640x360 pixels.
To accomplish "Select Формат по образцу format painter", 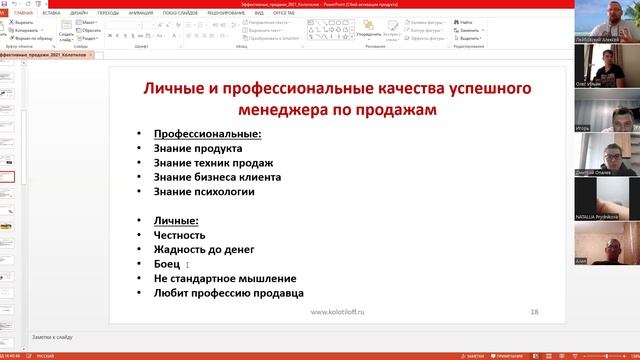I will coord(31,38).
